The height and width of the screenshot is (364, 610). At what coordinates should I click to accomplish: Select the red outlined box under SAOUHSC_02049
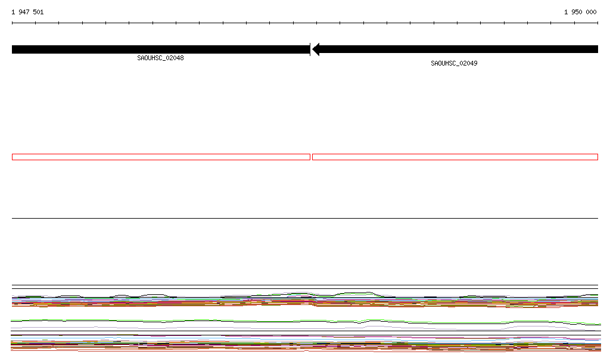click(x=455, y=157)
